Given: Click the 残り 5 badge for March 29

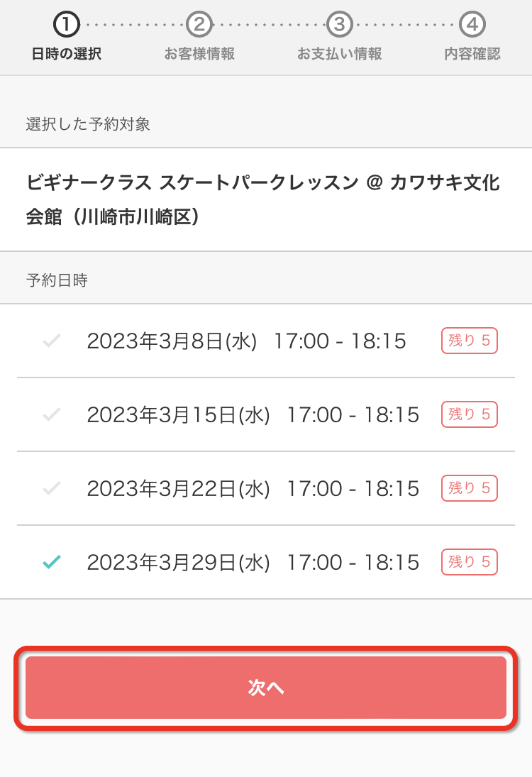Looking at the screenshot, I should coord(469,562).
